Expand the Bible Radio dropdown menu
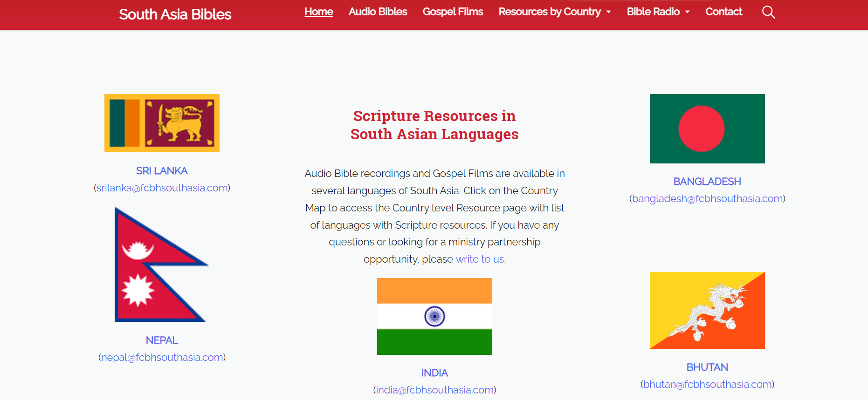 [658, 12]
